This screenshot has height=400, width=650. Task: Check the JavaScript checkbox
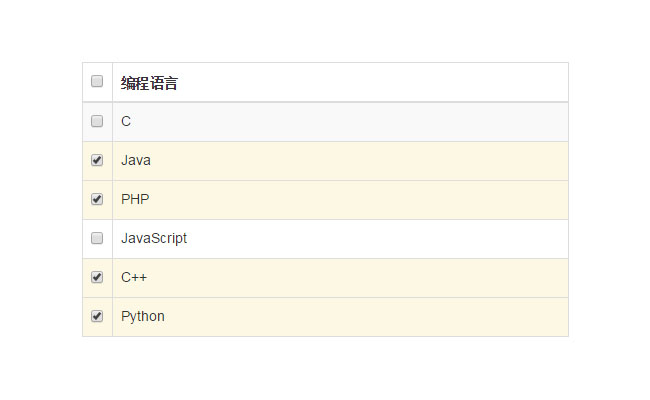(x=97, y=238)
